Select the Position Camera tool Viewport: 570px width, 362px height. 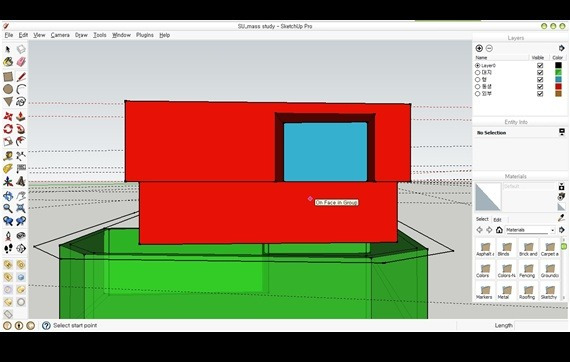[8, 236]
